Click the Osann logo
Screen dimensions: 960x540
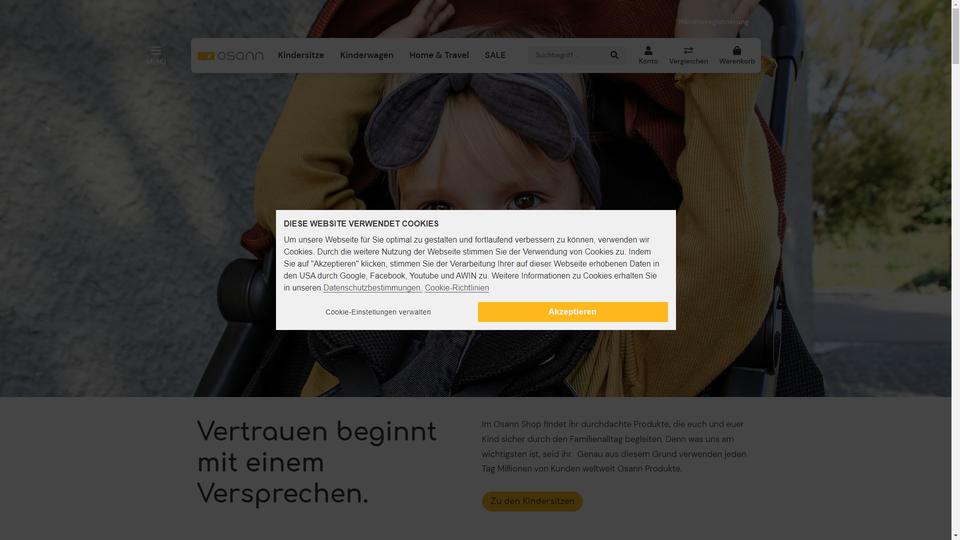[x=230, y=56]
